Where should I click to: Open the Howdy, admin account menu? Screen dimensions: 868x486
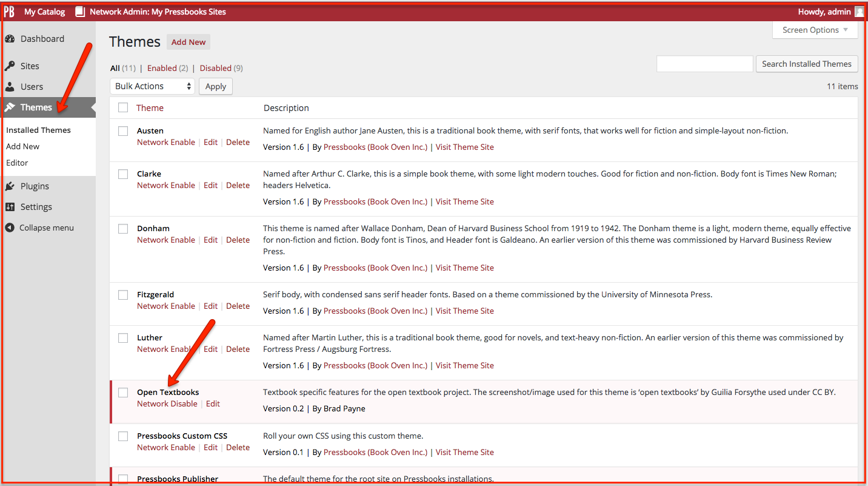tap(824, 12)
